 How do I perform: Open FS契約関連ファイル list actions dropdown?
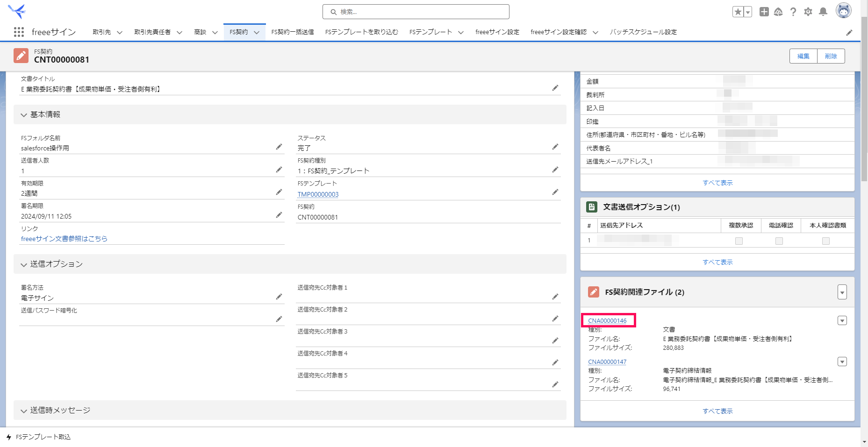pos(842,292)
